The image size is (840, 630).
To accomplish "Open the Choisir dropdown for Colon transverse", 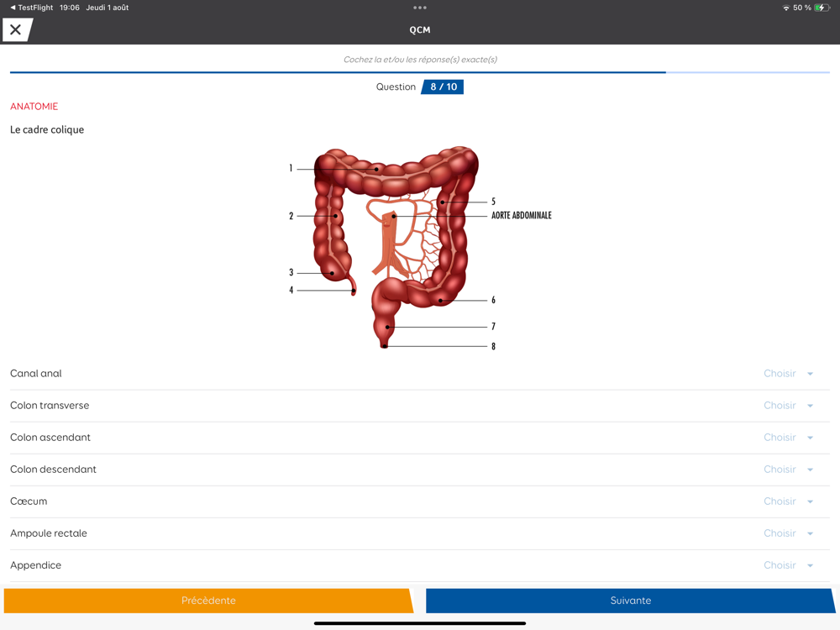I will pyautogui.click(x=788, y=406).
